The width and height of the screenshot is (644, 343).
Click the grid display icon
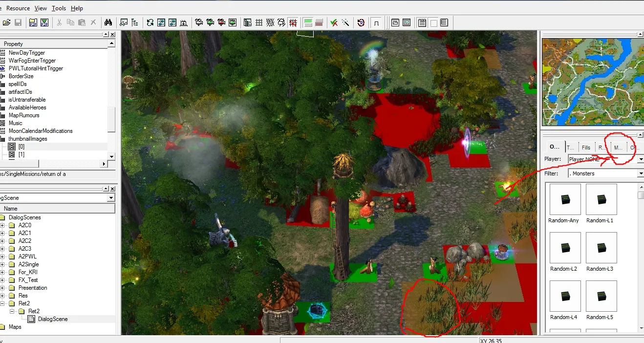(x=259, y=22)
